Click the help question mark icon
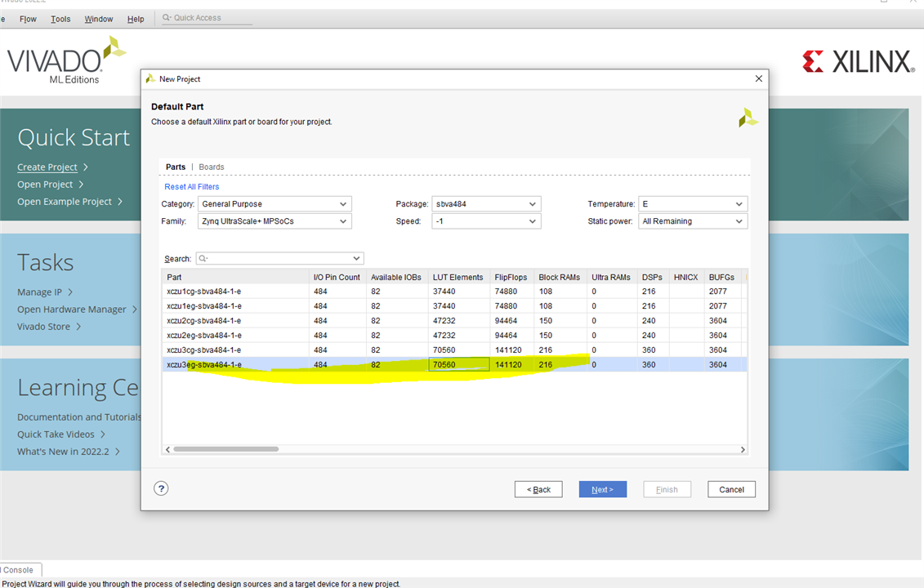Viewport: 924px width, 588px height. (161, 488)
